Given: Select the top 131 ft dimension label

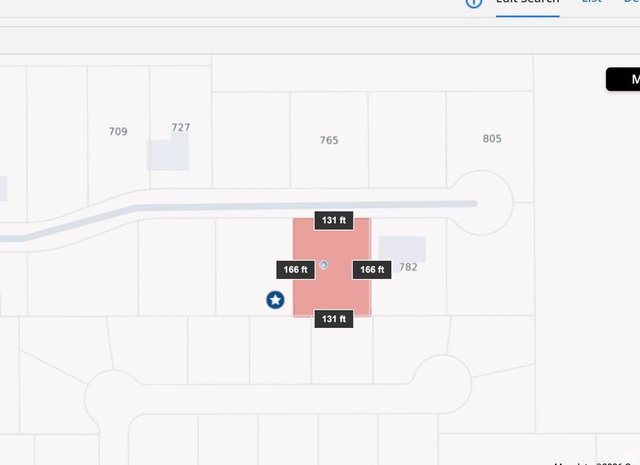Looking at the screenshot, I should pos(334,220).
